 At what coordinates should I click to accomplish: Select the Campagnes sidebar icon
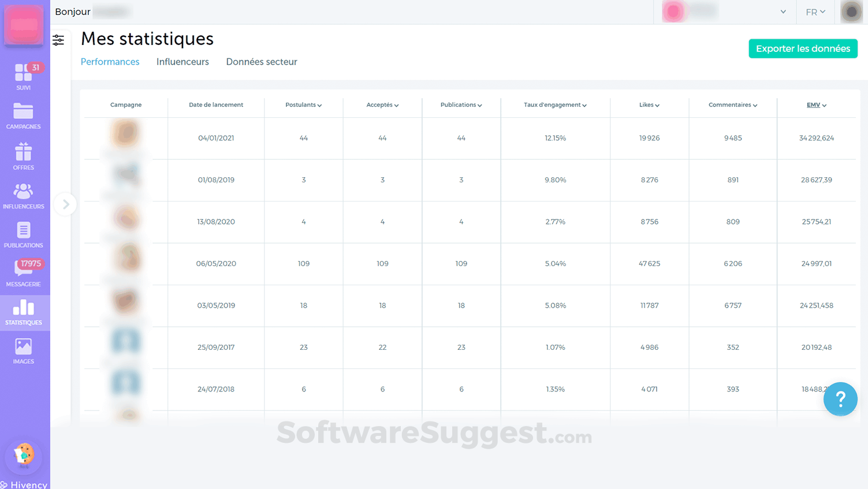[24, 113]
